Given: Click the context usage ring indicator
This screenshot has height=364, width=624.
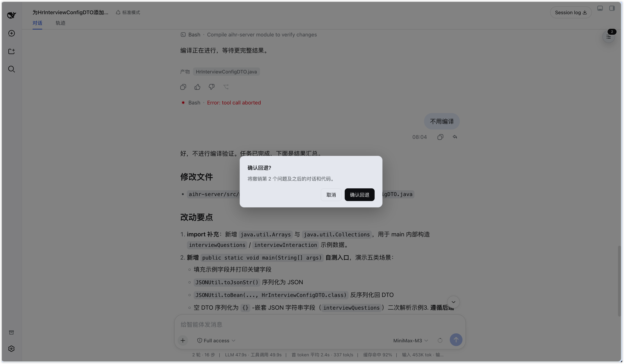Looking at the screenshot, I should point(440,340).
